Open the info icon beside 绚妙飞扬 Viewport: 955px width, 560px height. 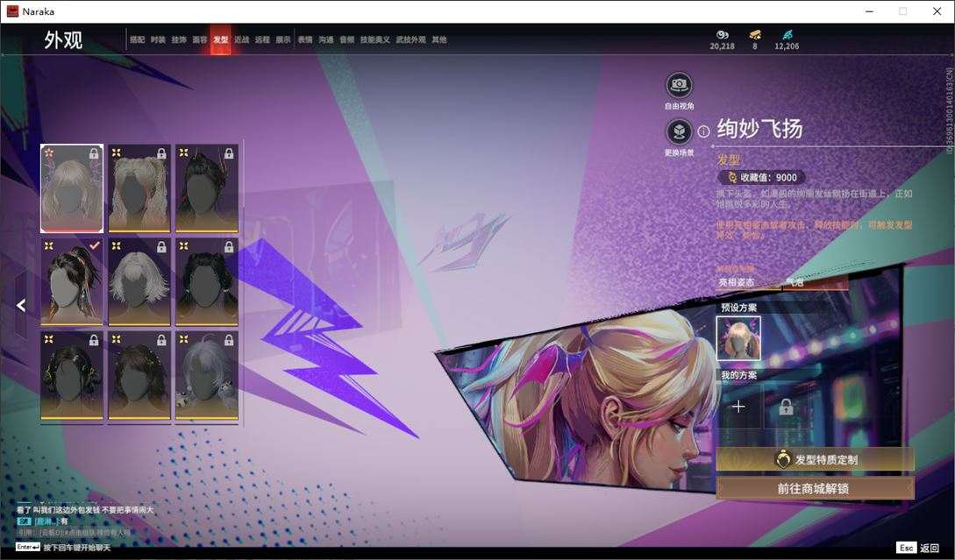703,131
